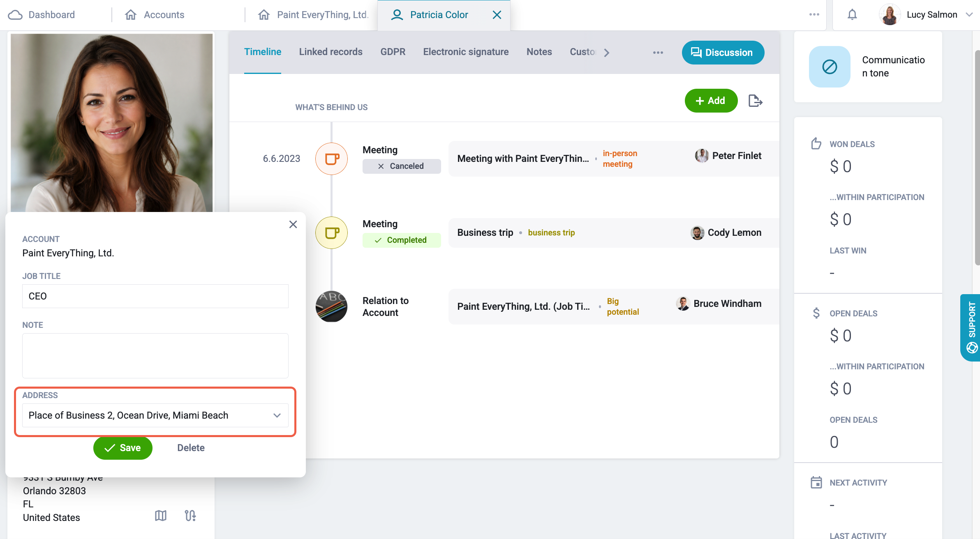980x539 pixels.
Task: Click the Relation to Account thumbnail
Action: (331, 306)
